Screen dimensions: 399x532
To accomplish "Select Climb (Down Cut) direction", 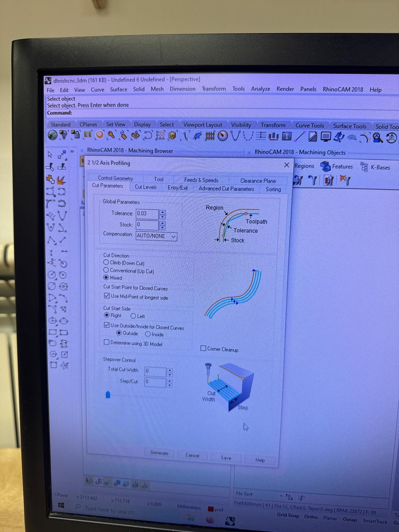I will coord(106,262).
